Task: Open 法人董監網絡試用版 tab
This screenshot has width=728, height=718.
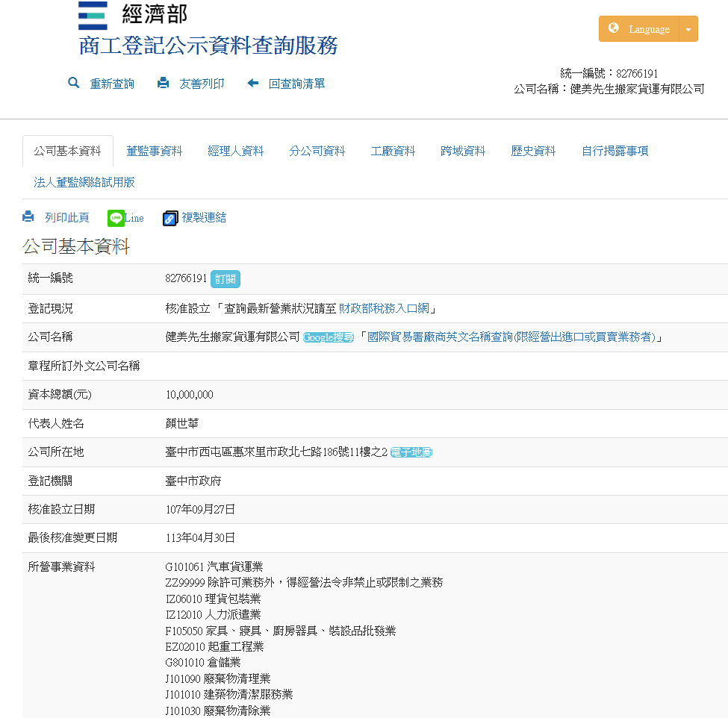Action: (84, 182)
